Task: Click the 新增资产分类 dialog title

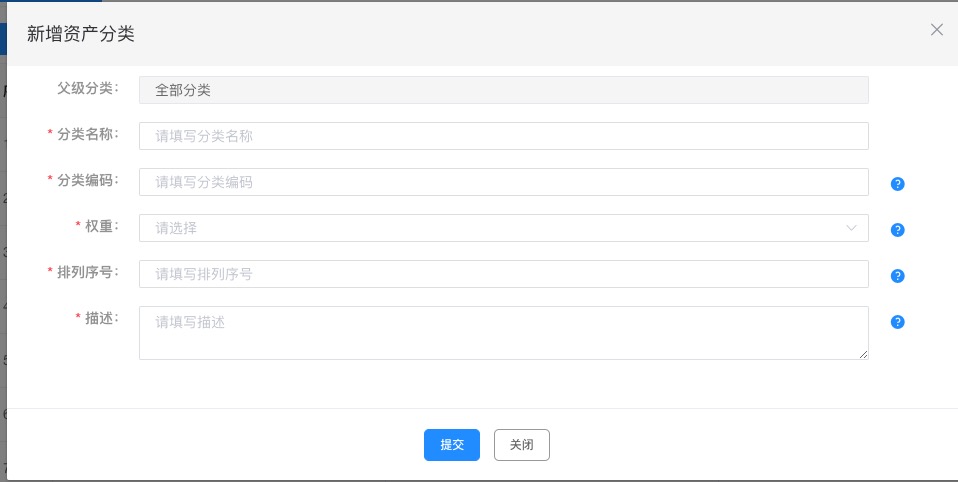Action: [81, 34]
